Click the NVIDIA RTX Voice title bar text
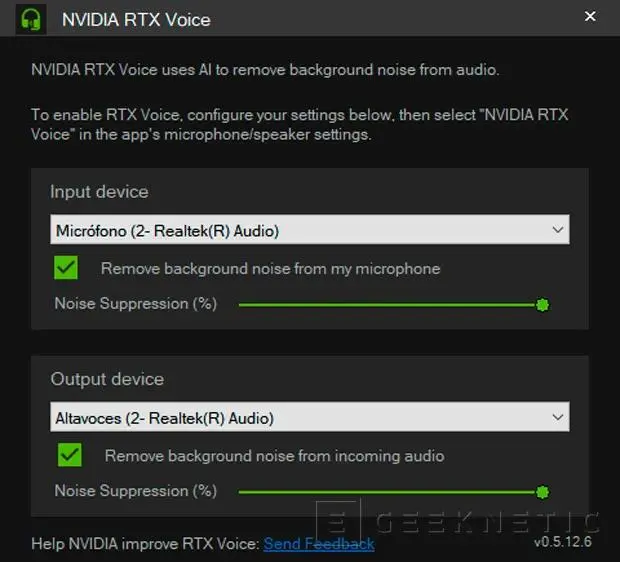The width and height of the screenshot is (620, 562). pos(136,20)
